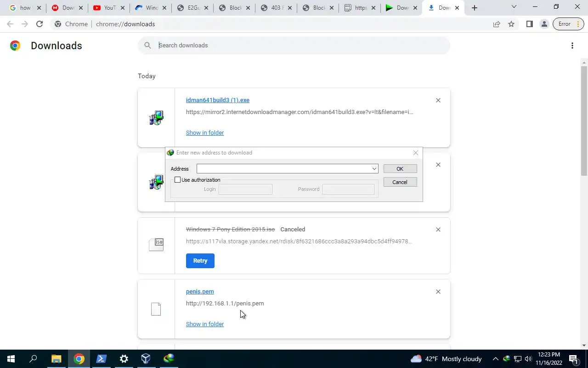Image resolution: width=588 pixels, height=368 pixels.
Task: Open weather widget 42°F Mostly cloudy
Action: tap(446, 359)
